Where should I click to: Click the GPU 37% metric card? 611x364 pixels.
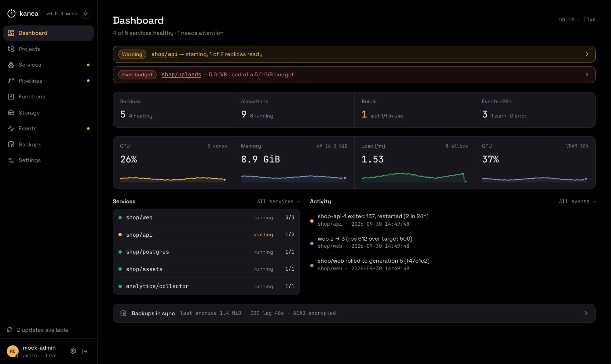click(535, 162)
